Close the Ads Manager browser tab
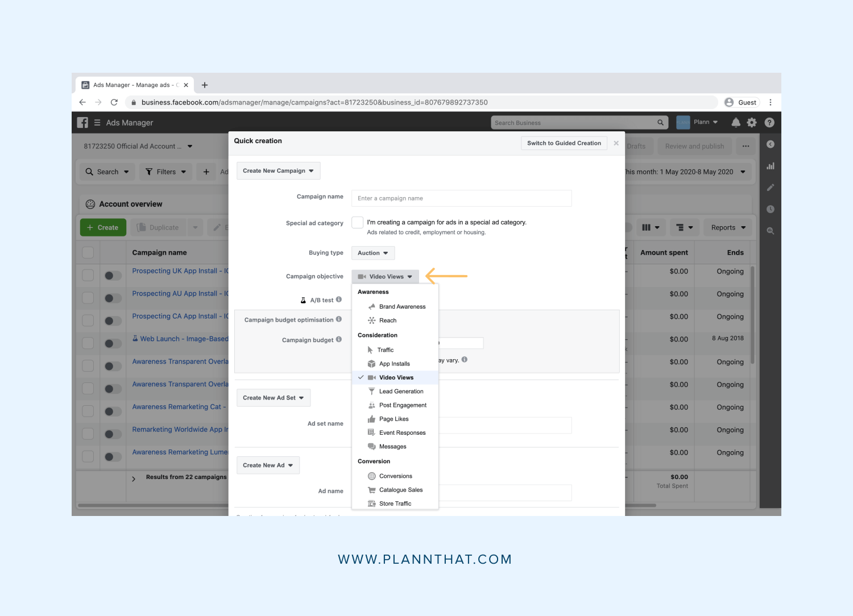 (x=186, y=85)
